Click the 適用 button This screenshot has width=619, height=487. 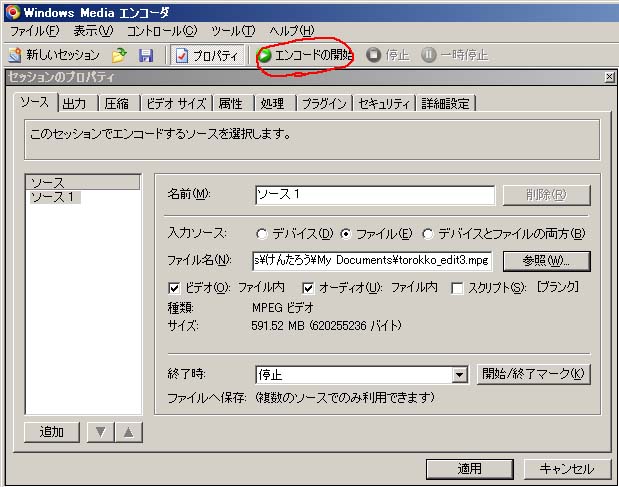470,469
